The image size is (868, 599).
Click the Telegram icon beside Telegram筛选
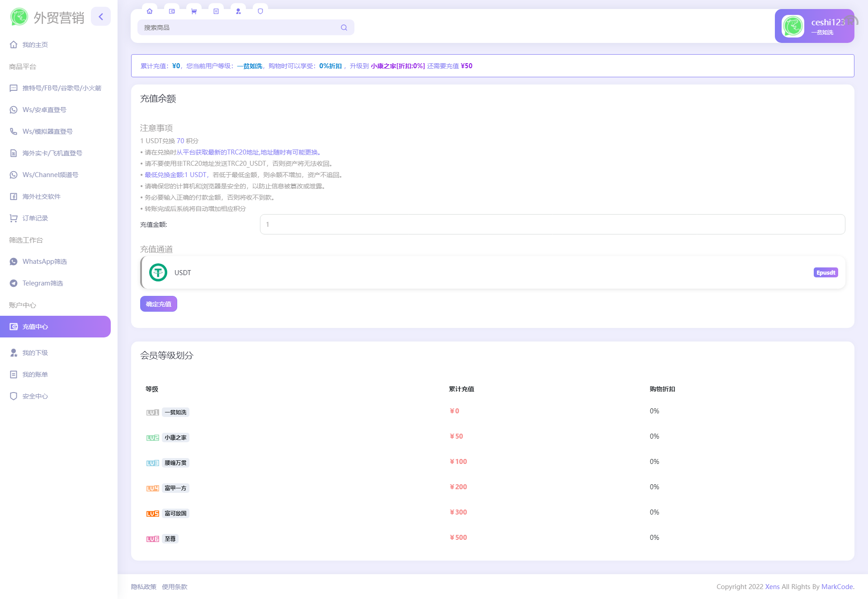14,283
